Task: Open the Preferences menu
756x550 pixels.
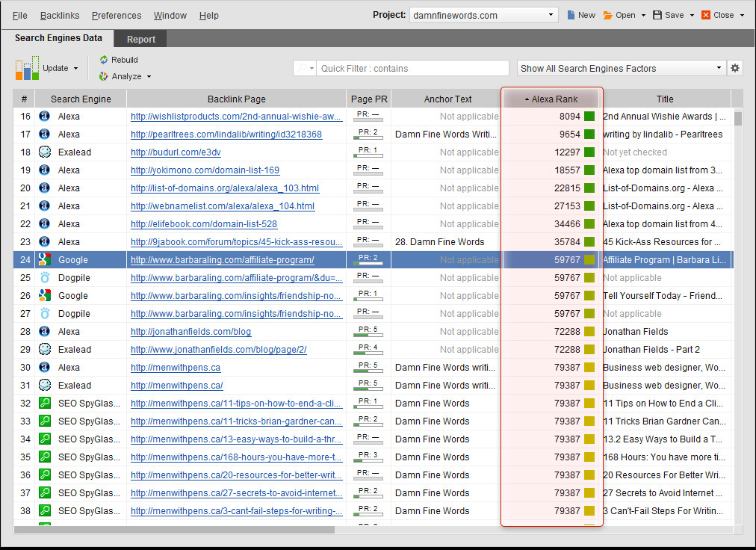Action: tap(117, 16)
